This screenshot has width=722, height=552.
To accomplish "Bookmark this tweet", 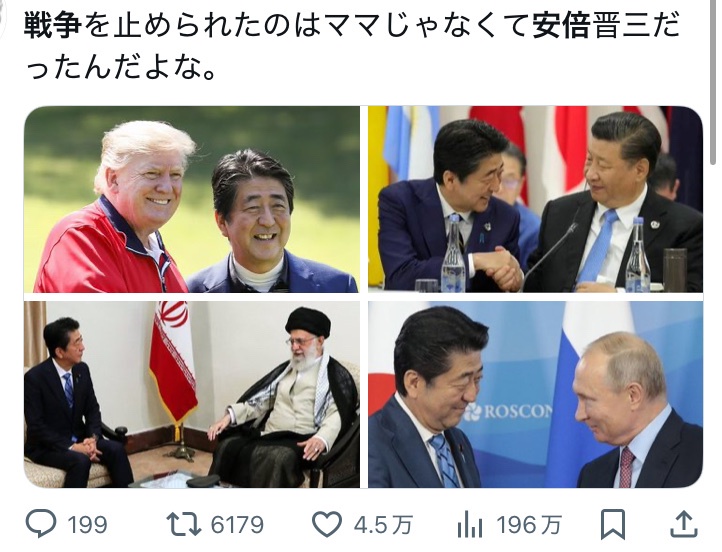I will tap(613, 524).
